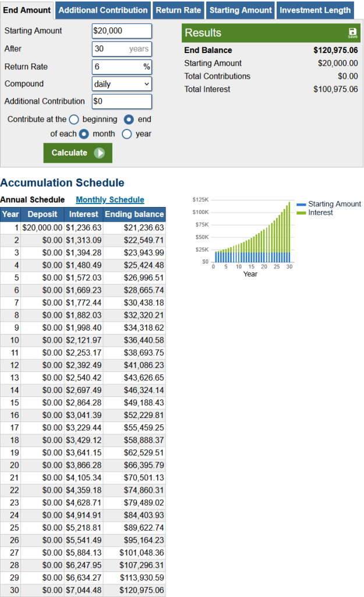
Task: Choose the 'year' radio option
Action: tap(127, 134)
